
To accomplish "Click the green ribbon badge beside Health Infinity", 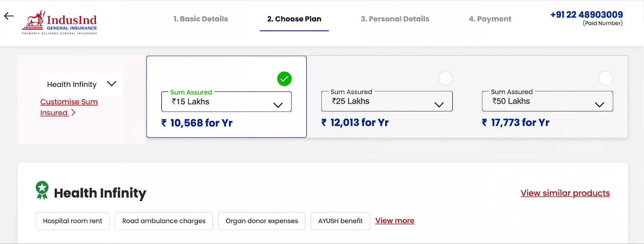I will click(42, 190).
